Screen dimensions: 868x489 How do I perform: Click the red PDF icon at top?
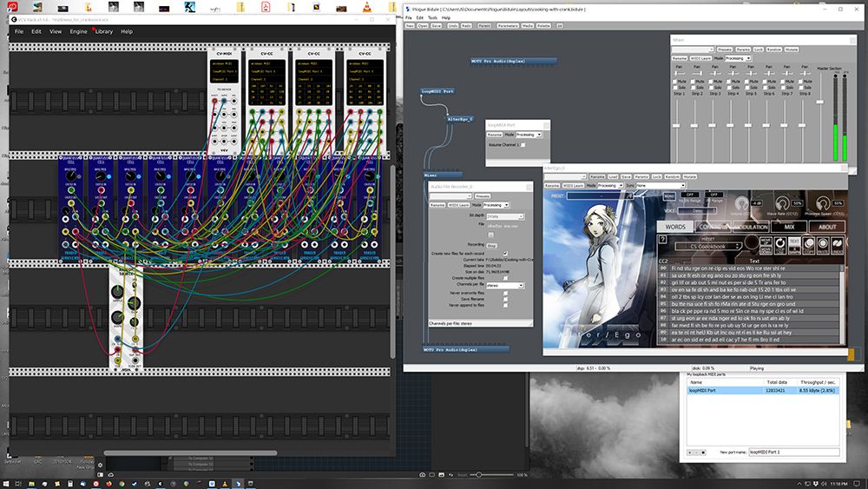pos(266,7)
